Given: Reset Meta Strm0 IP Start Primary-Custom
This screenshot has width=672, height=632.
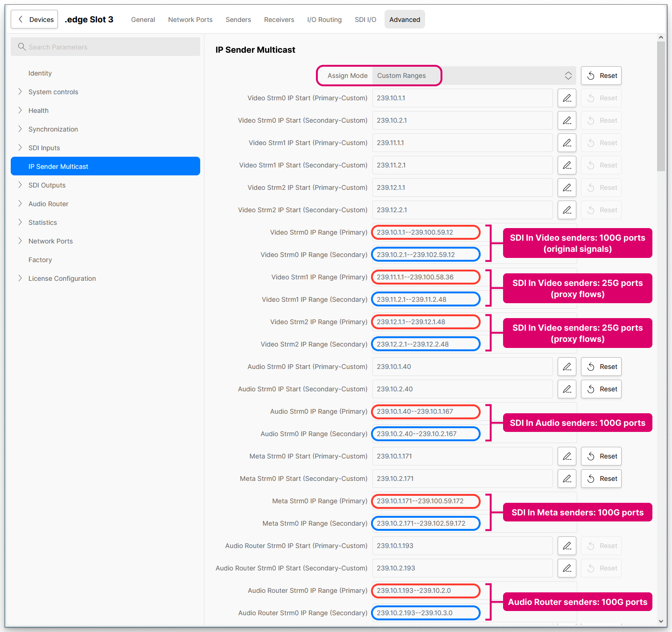Looking at the screenshot, I should pyautogui.click(x=601, y=456).
